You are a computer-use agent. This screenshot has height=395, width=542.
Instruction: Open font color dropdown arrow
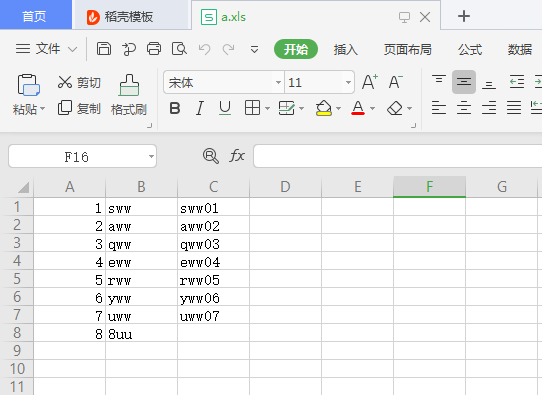[373, 109]
